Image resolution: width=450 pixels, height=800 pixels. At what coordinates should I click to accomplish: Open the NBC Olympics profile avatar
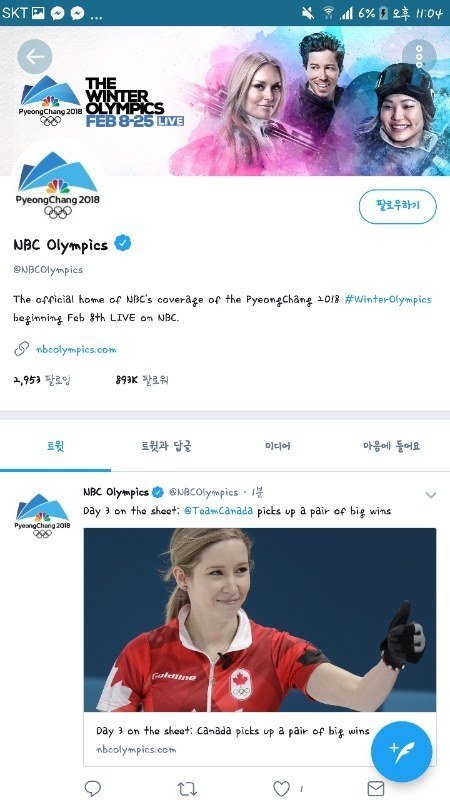(x=57, y=185)
